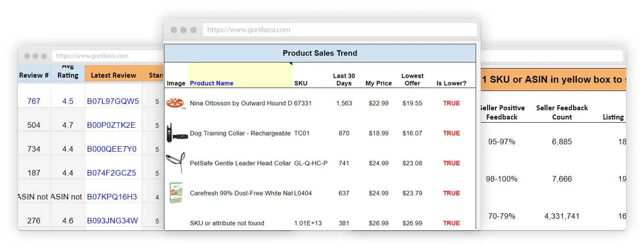Select Dog Training Collar - Rechargeable name cell

240,133
